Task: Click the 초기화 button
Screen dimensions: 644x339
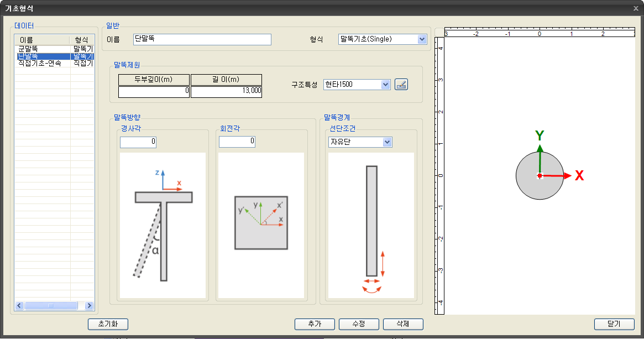Action: pos(108,324)
